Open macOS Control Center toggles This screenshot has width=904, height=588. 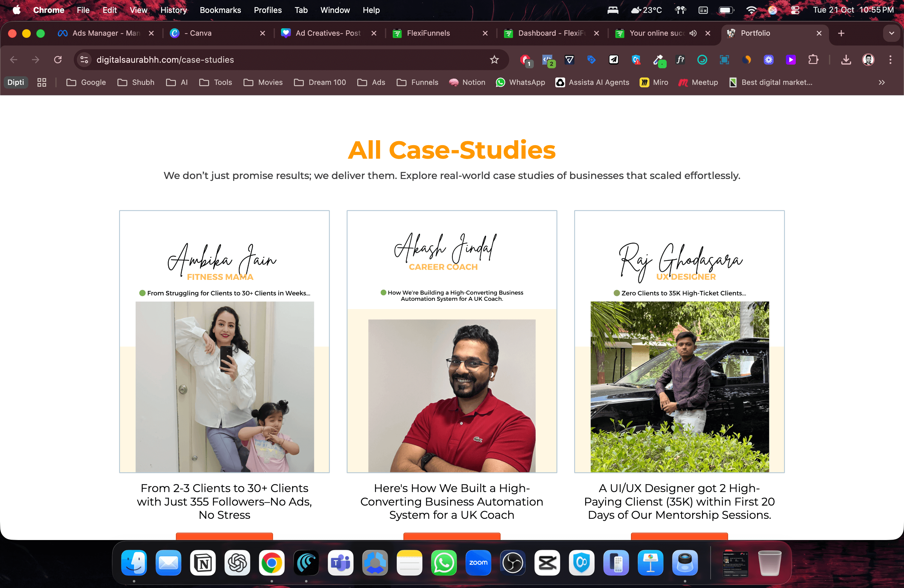pos(795,10)
